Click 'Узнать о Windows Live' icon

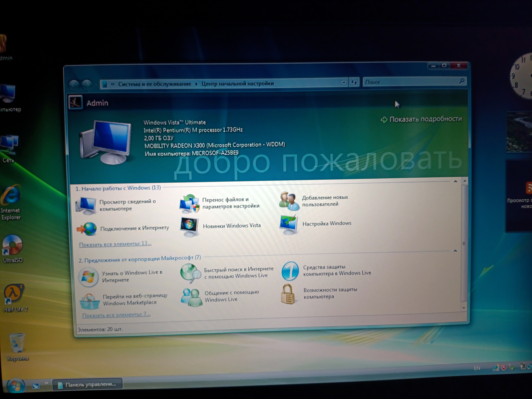pos(88,277)
